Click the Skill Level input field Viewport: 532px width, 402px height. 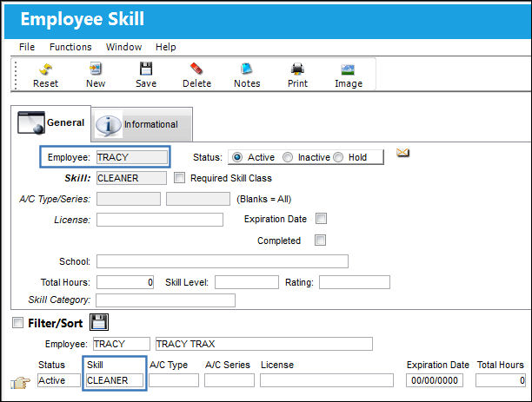pos(247,282)
